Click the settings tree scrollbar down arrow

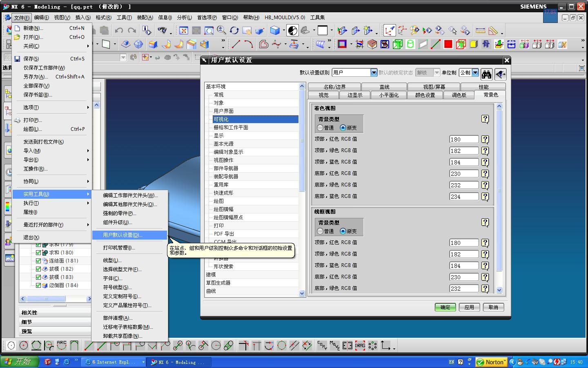tap(302, 293)
